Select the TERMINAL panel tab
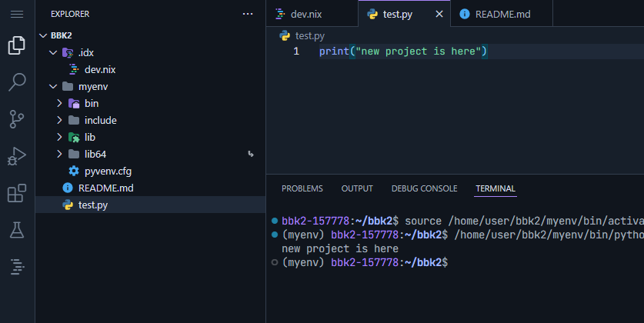Image resolution: width=644 pixels, height=323 pixels. coord(496,188)
